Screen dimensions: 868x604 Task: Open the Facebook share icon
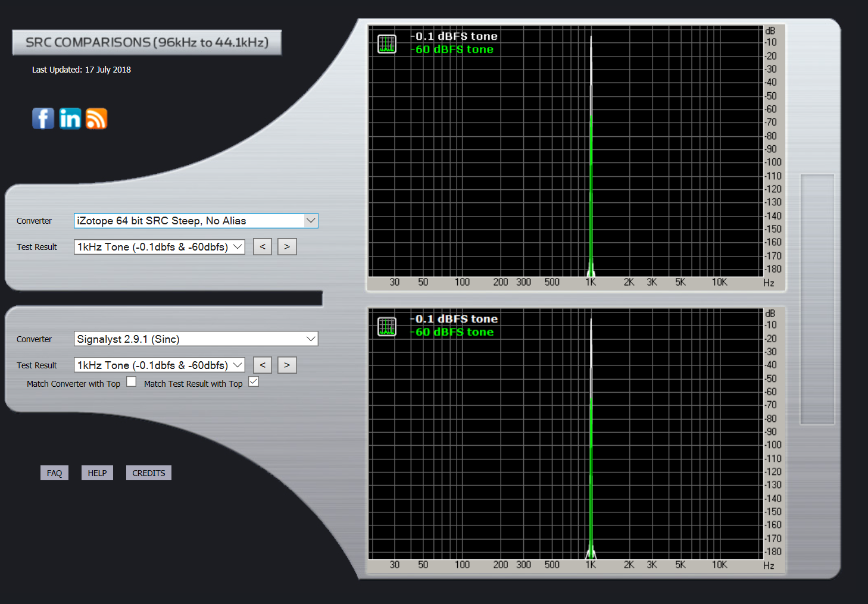(43, 118)
